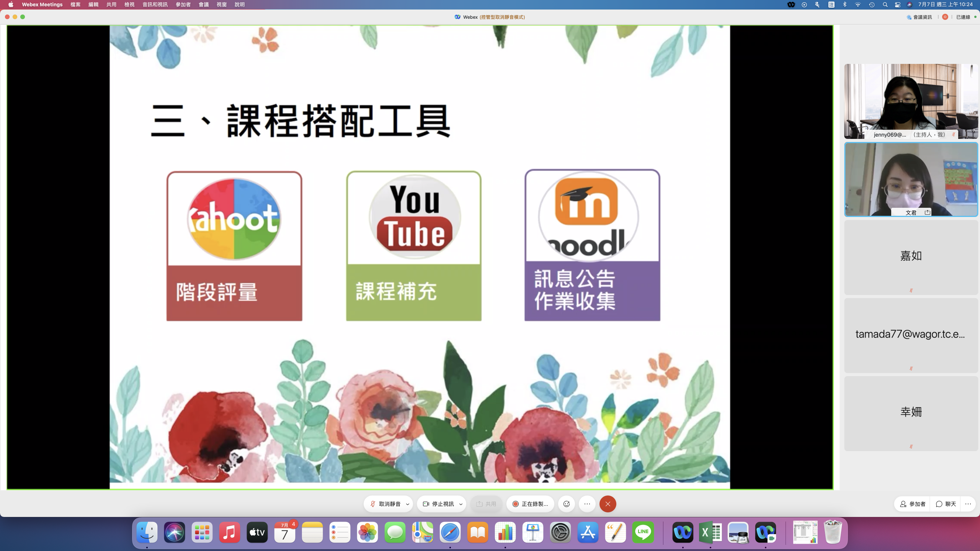Click the red end meeting button
The height and width of the screenshot is (551, 980).
coord(608,504)
